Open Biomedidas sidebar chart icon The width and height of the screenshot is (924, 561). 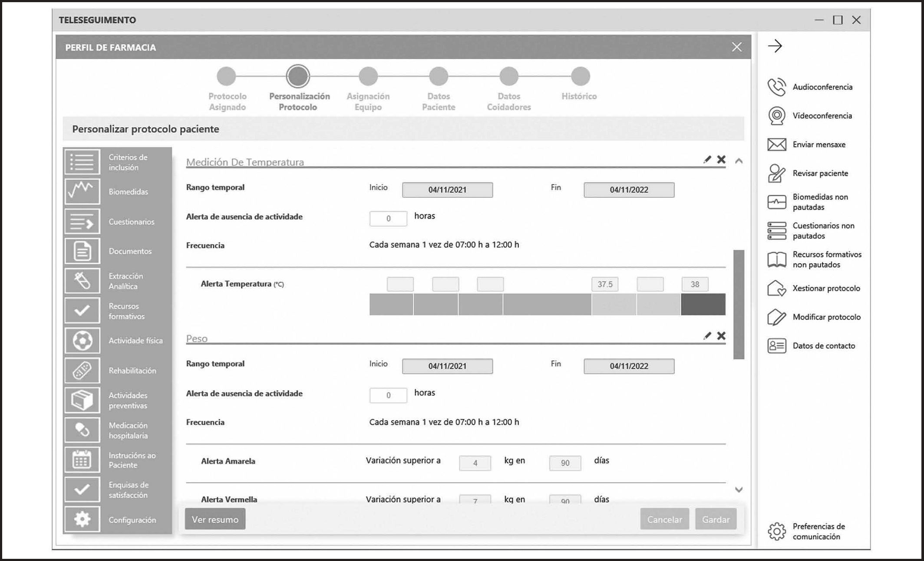82,191
